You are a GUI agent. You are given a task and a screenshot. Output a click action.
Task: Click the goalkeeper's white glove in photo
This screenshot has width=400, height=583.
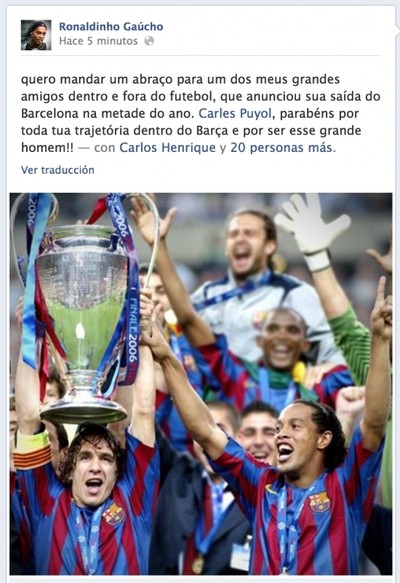point(312,231)
